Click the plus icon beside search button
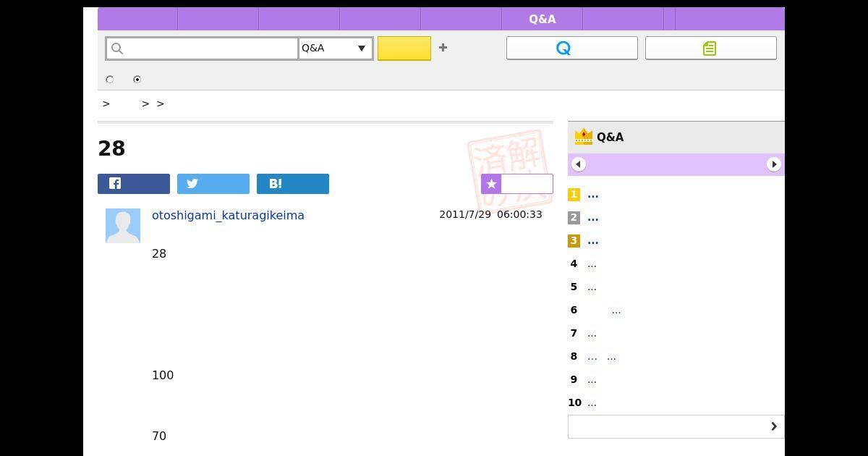This screenshot has height=456, width=868. pyautogui.click(x=443, y=48)
